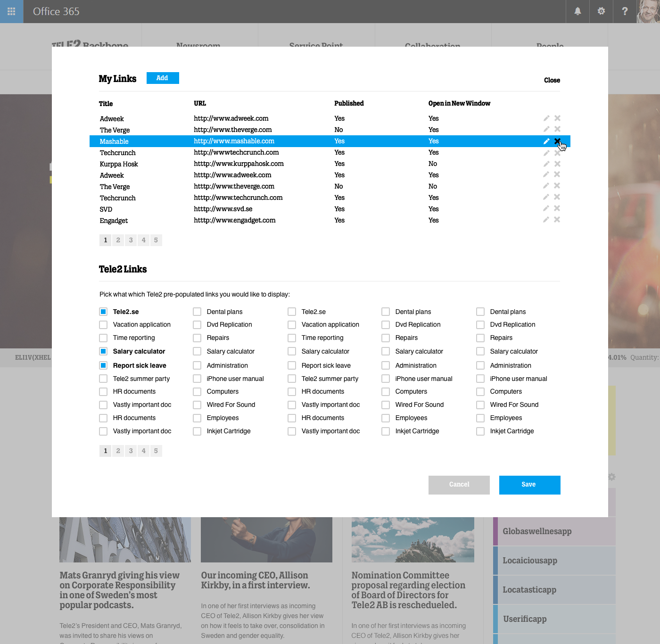The height and width of the screenshot is (644, 660).
Task: Open the Locaiciousapp tile behind dialog
Action: point(554,561)
